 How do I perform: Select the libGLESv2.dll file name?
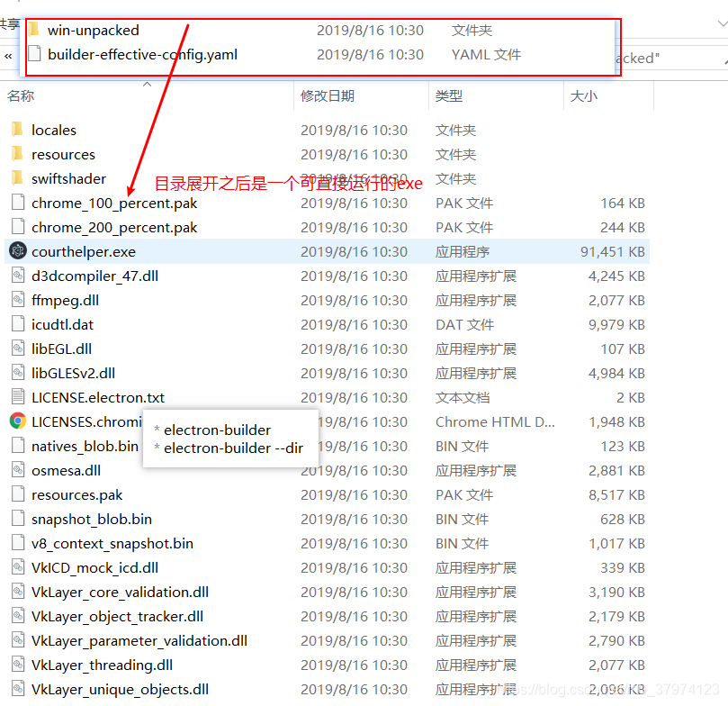[x=73, y=373]
